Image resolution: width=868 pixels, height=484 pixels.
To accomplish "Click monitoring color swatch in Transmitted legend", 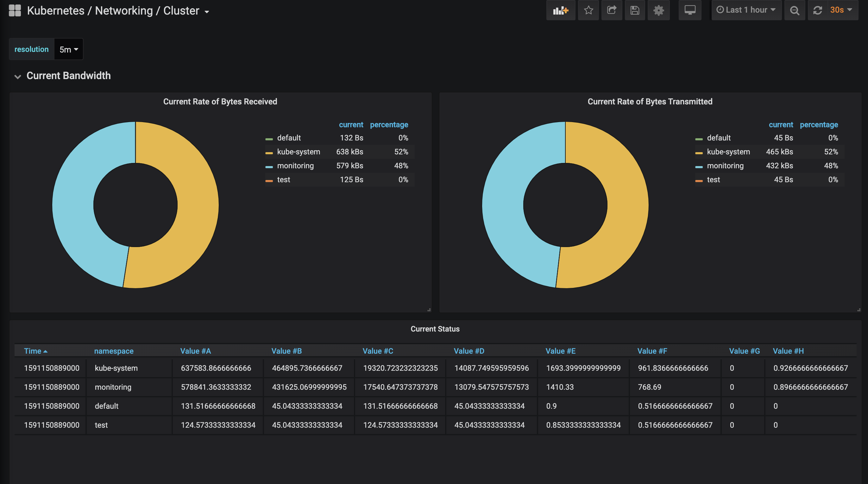I will click(x=699, y=167).
